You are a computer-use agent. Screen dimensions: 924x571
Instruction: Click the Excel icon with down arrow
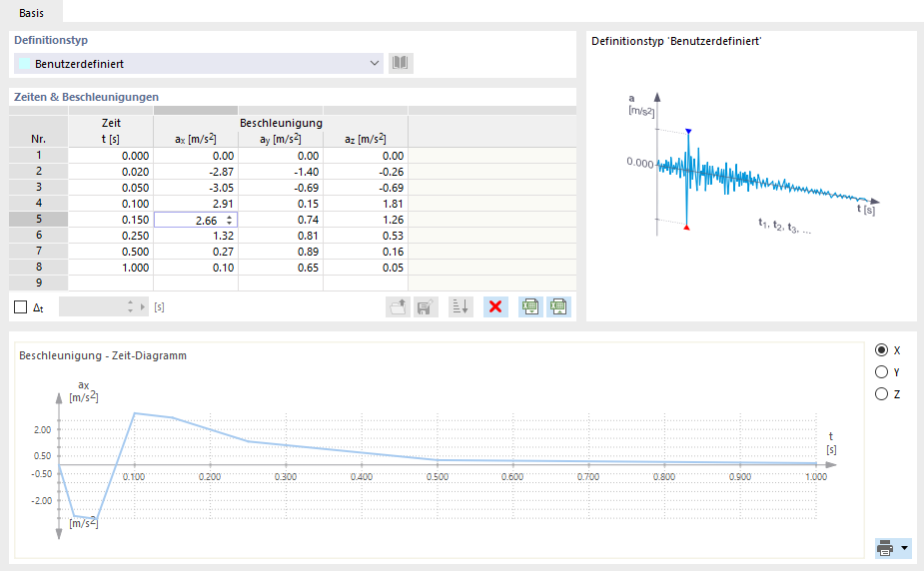pyautogui.click(x=530, y=306)
